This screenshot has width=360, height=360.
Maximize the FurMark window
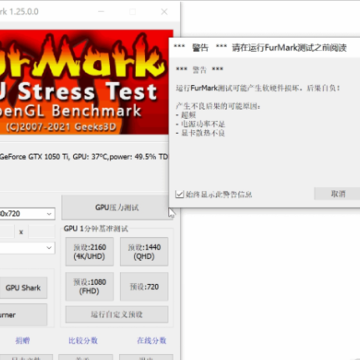pyautogui.click(x=132, y=12)
